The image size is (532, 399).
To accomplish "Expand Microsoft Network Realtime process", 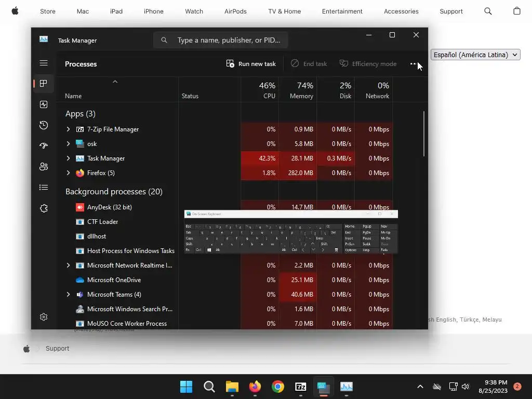I will (x=68, y=265).
